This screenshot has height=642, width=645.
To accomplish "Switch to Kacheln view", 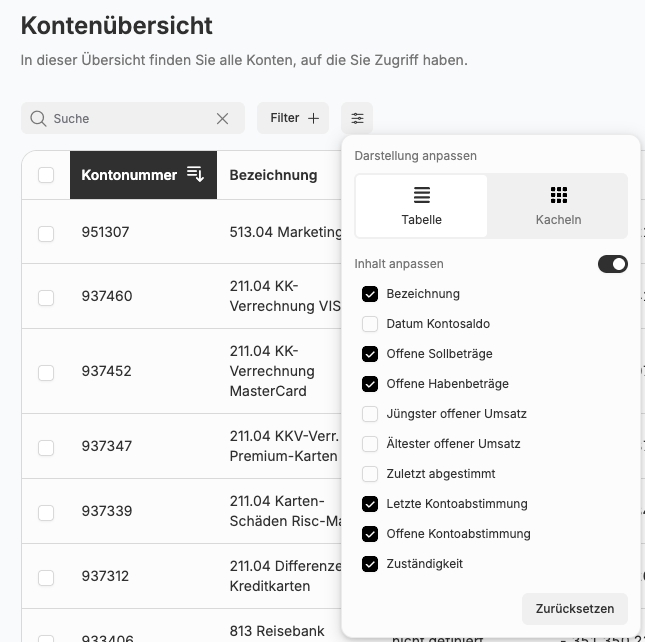I will 558,206.
